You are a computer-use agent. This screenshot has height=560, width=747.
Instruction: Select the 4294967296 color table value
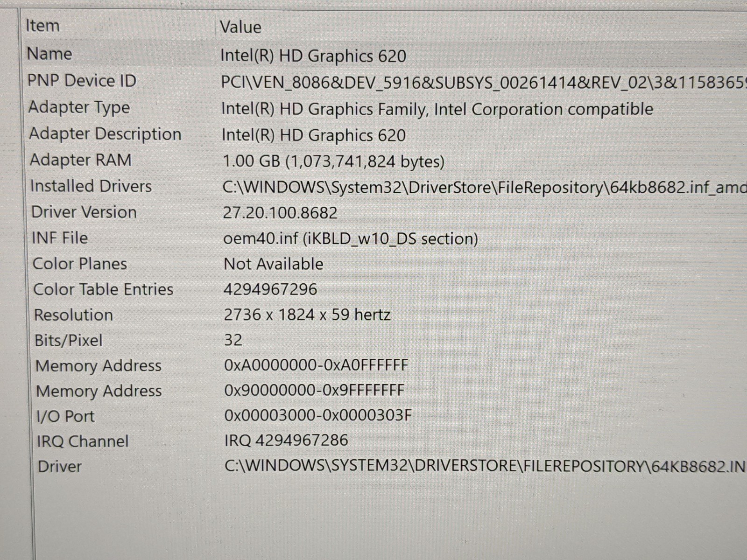click(x=270, y=289)
